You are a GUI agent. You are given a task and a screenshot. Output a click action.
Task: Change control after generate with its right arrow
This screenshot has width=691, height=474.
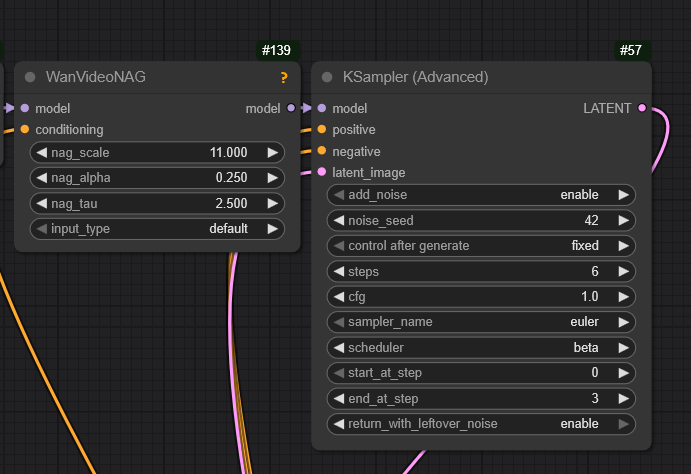624,245
